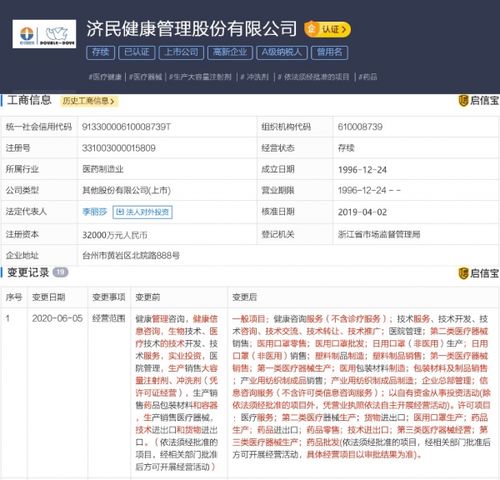Click the 变更后 column header
The width and height of the screenshot is (500, 480).
pyautogui.click(x=245, y=297)
